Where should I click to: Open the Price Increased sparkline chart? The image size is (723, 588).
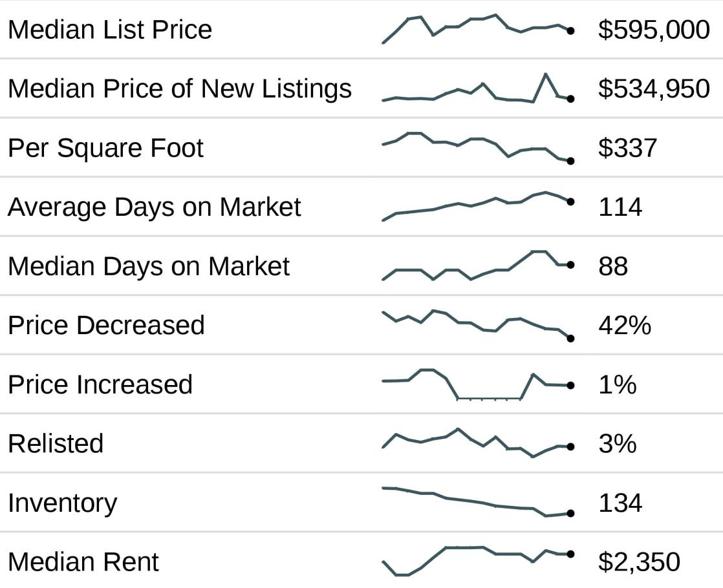(x=477, y=384)
